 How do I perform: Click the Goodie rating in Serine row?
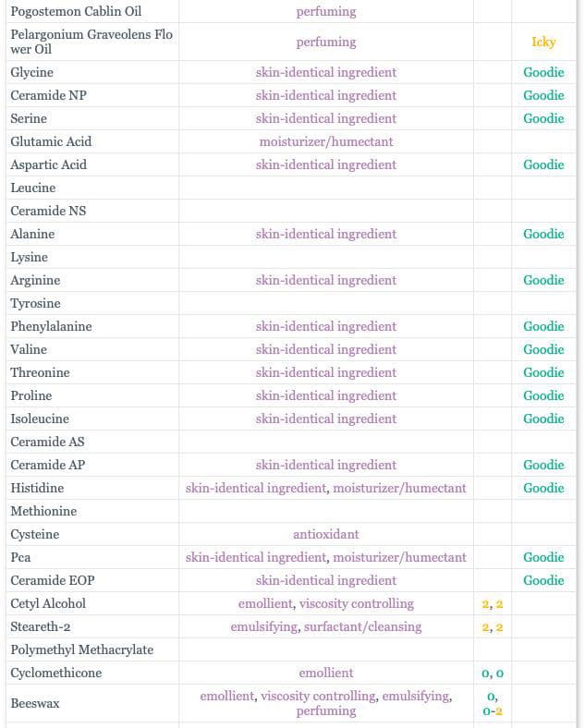543,118
